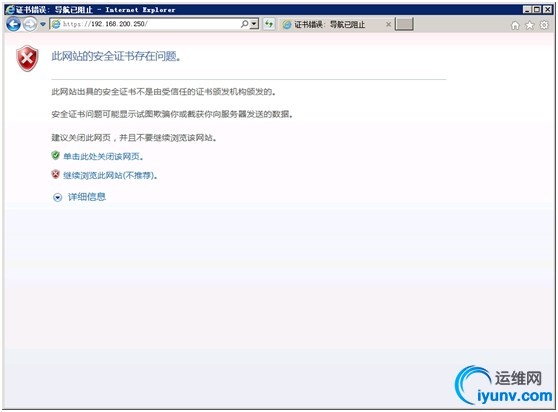Viewport: 558px width, 412px height.
Task: Minimize the Internet Explorer window
Action: click(x=527, y=10)
